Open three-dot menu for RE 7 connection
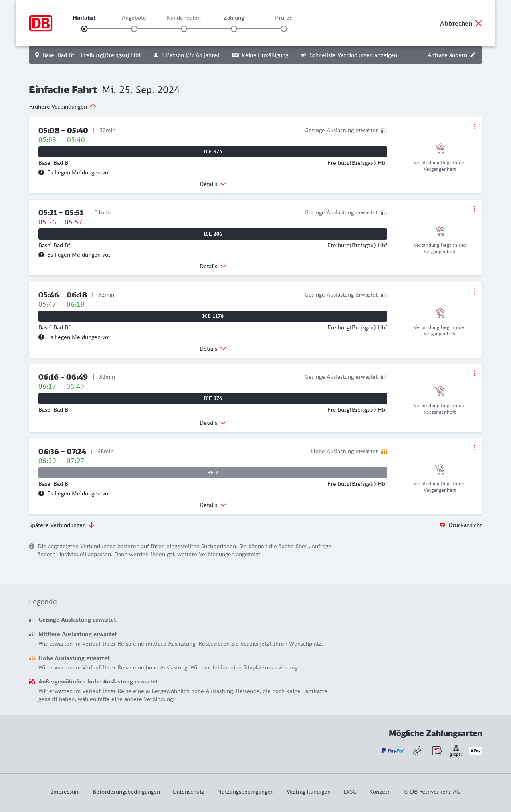 point(475,448)
